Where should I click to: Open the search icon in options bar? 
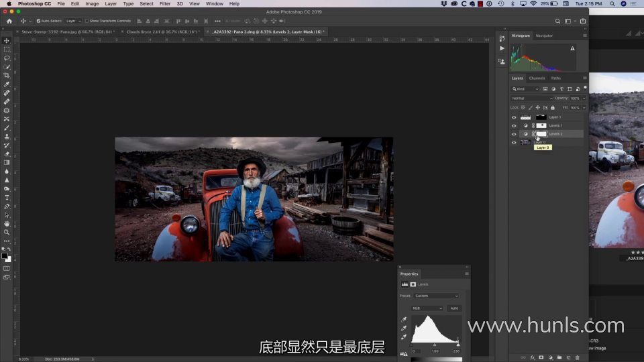[x=557, y=21]
